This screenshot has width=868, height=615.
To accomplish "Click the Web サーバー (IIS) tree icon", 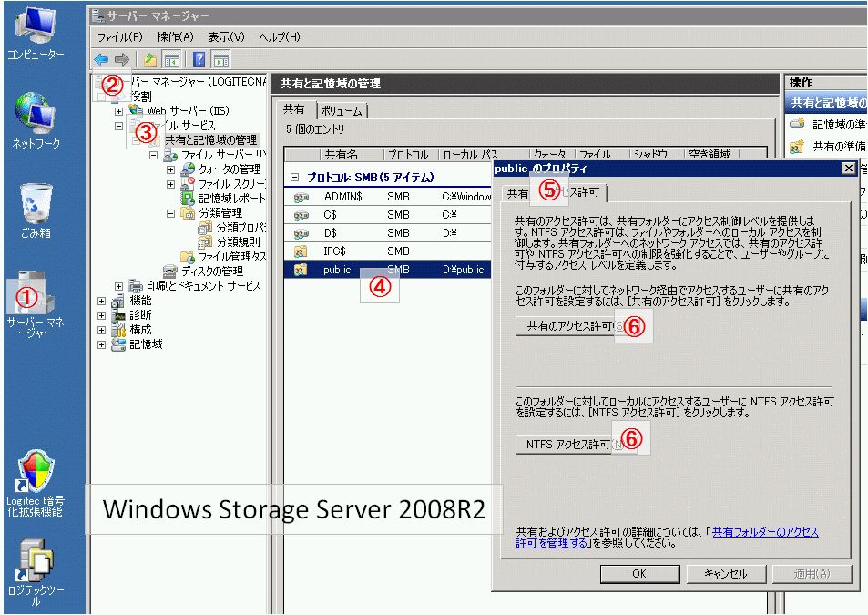I will (136, 110).
